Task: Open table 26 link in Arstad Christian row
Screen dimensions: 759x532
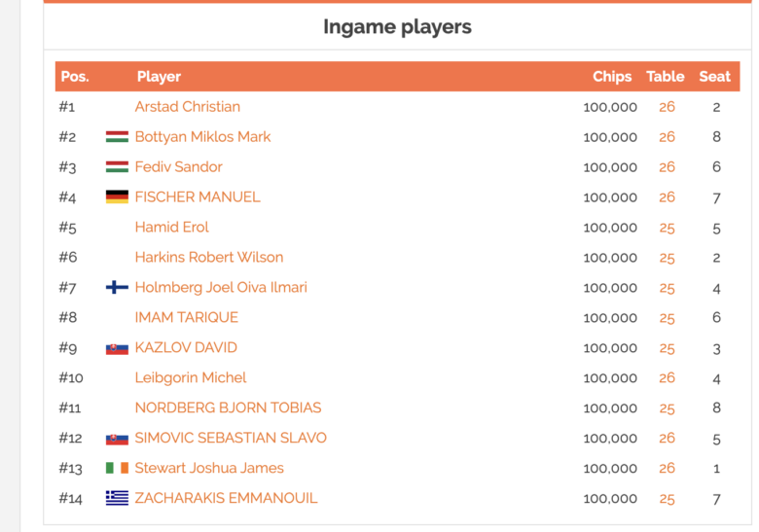Action: coord(667,107)
